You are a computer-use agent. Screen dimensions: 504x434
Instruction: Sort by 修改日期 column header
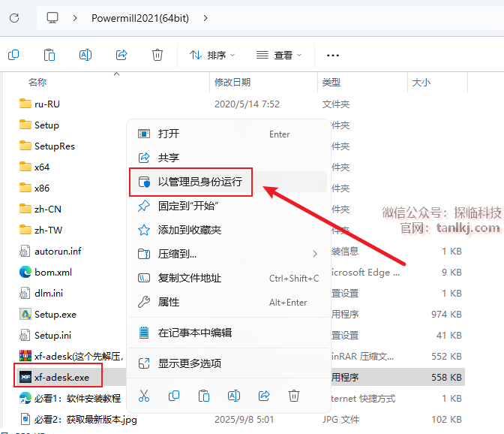tap(232, 83)
